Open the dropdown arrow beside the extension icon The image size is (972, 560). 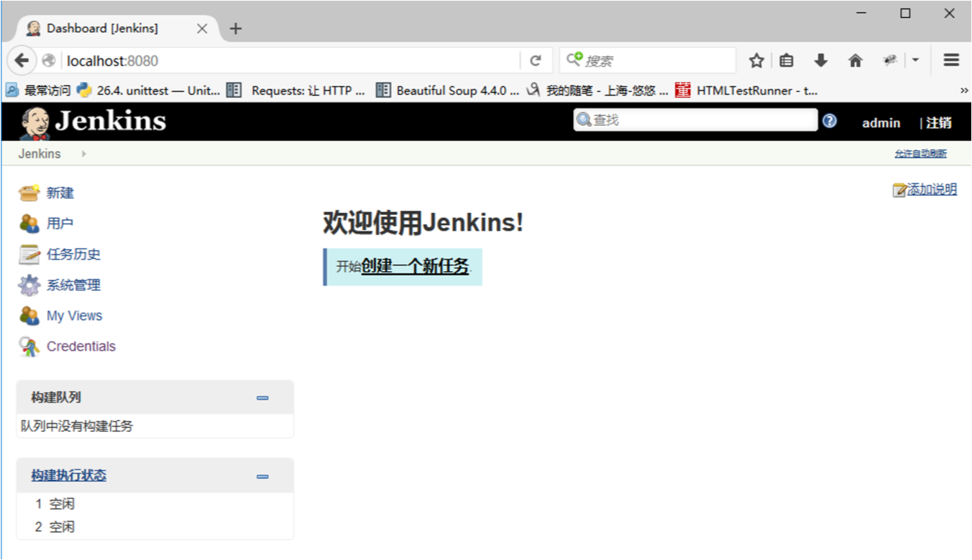click(x=915, y=61)
